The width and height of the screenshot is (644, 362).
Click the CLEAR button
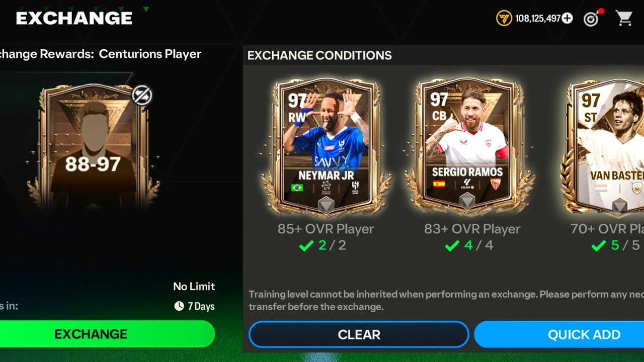coord(359,334)
